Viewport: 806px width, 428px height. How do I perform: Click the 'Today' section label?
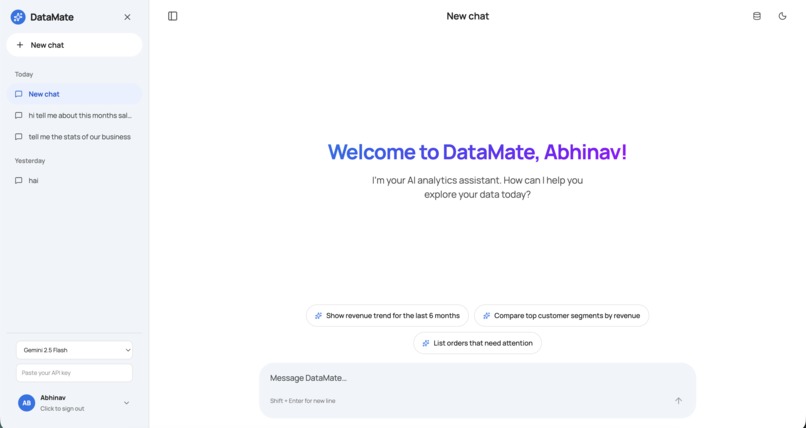pyautogui.click(x=24, y=75)
